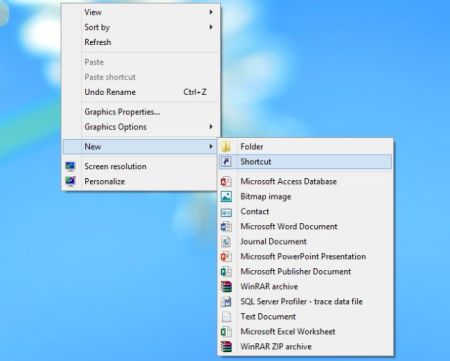Image resolution: width=450 pixels, height=361 pixels.
Task: Choose Personalize from the context menu
Action: pyautogui.click(x=140, y=181)
